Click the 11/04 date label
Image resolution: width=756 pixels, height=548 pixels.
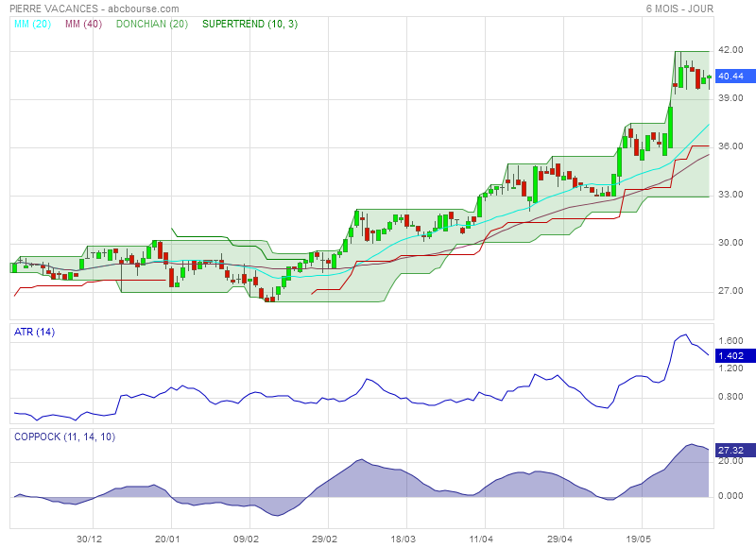[481, 539]
